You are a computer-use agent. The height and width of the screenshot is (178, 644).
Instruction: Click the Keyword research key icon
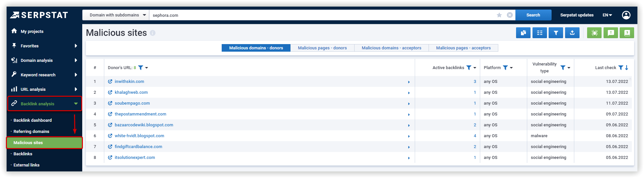[x=14, y=74]
